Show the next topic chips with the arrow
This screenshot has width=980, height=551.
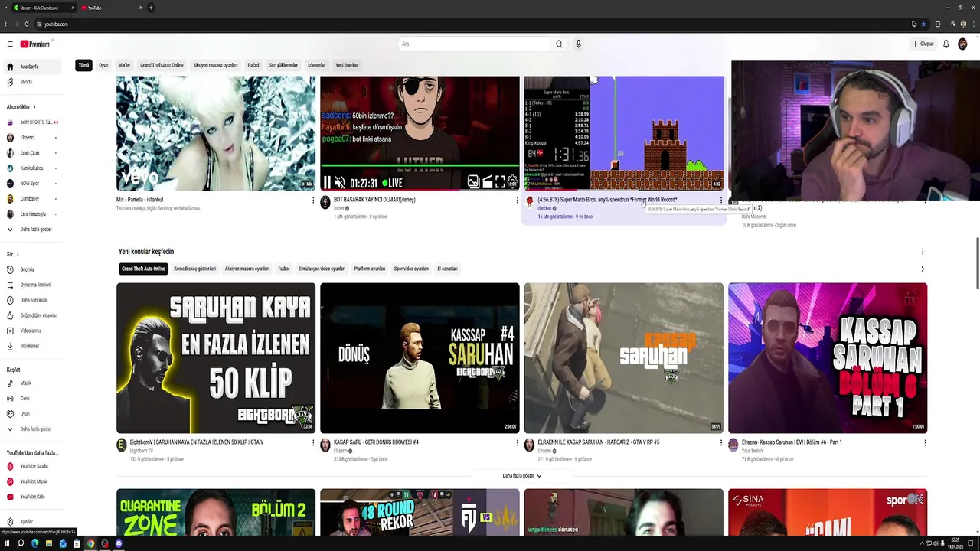coord(923,269)
